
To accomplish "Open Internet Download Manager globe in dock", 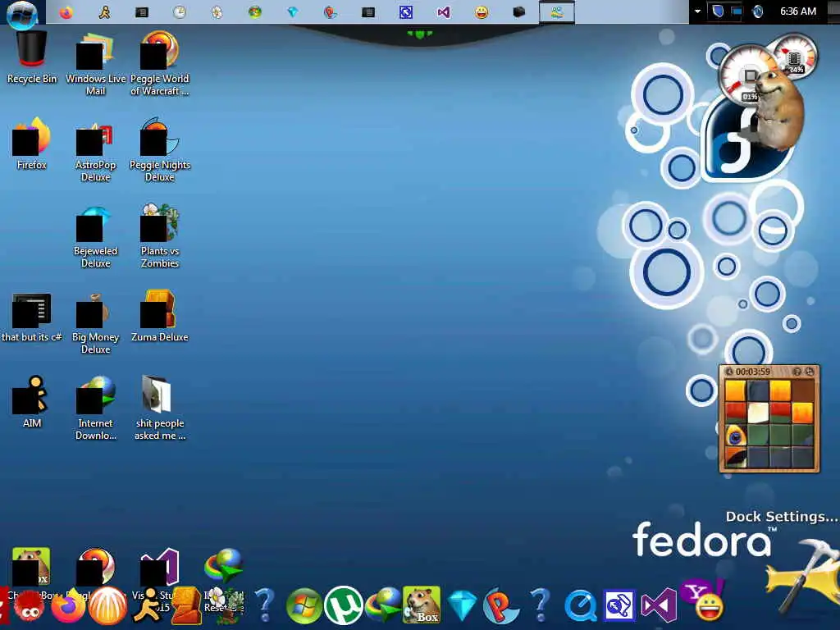I will [x=384, y=605].
